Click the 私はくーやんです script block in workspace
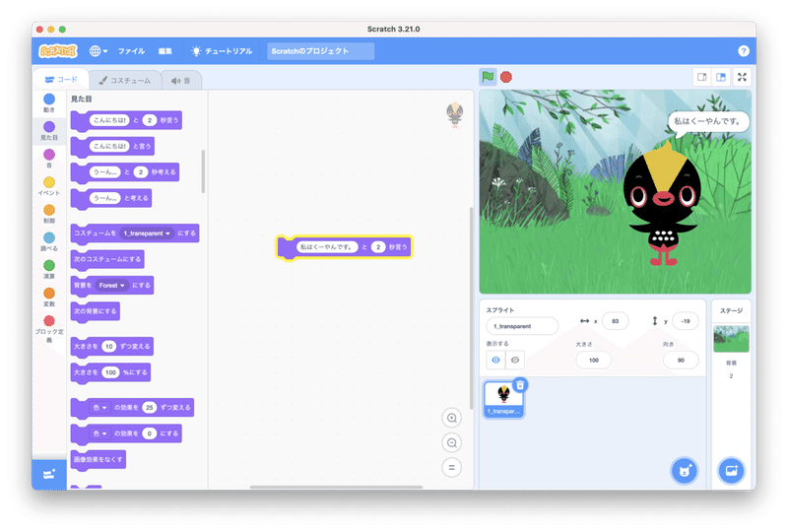Viewport: 788px width, 532px height. (x=344, y=247)
